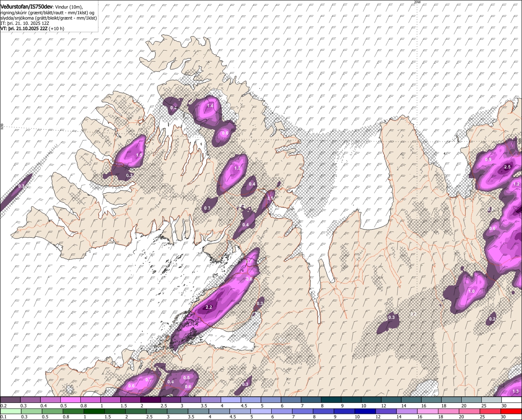Pick upper legend swatch between 25 and 30
522x420 pixels.
coord(491,400)
